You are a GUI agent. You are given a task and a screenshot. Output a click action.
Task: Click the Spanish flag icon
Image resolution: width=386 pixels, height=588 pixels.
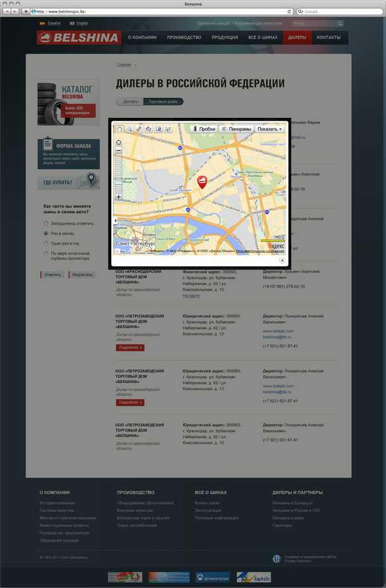click(x=43, y=23)
